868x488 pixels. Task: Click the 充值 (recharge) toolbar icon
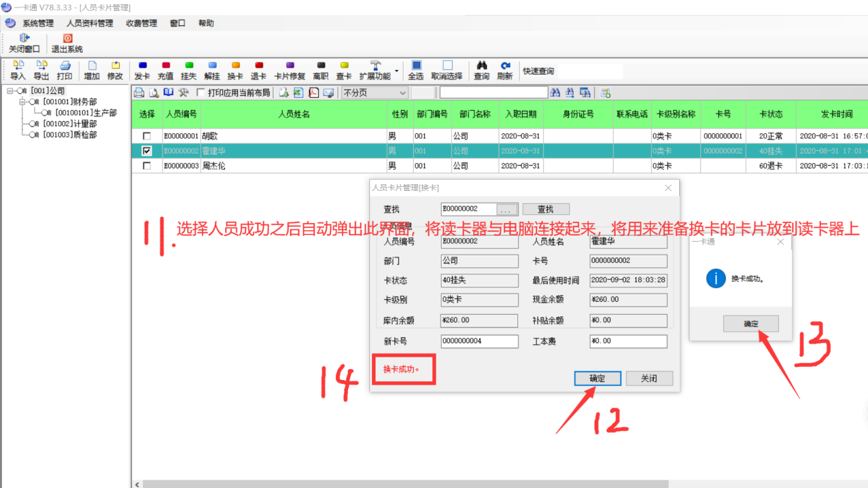[166, 70]
